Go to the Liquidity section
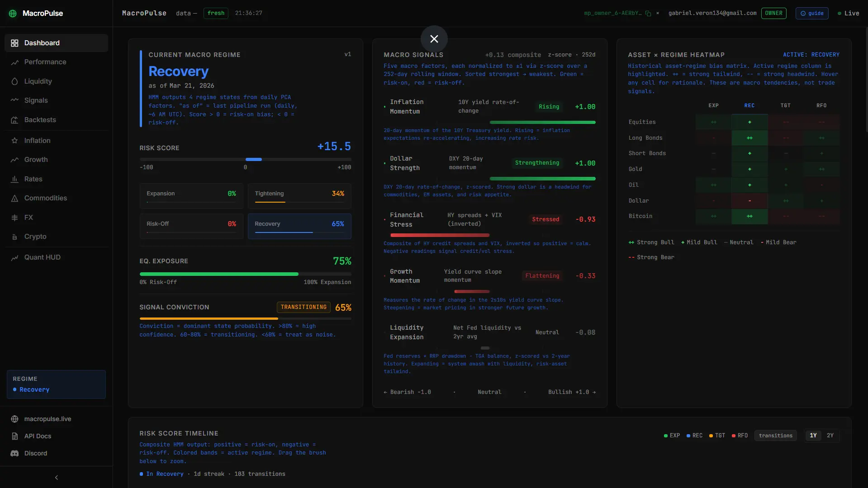868x488 pixels. (x=56, y=81)
